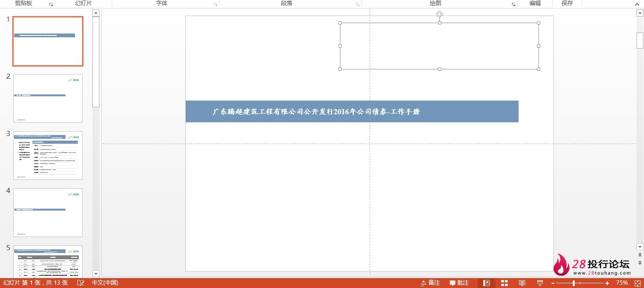The width and height of the screenshot is (644, 288).
Task: Click inside the empty selected text box
Action: [439, 46]
